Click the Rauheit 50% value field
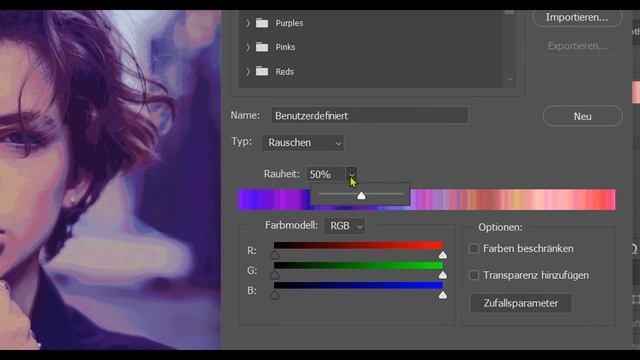This screenshot has width=640, height=360. pyautogui.click(x=326, y=174)
